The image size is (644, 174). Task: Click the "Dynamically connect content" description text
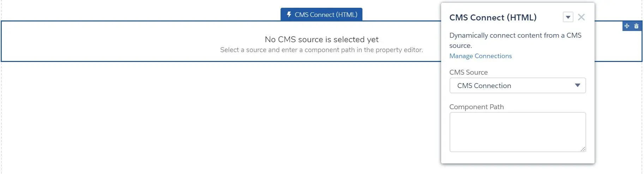pos(515,40)
